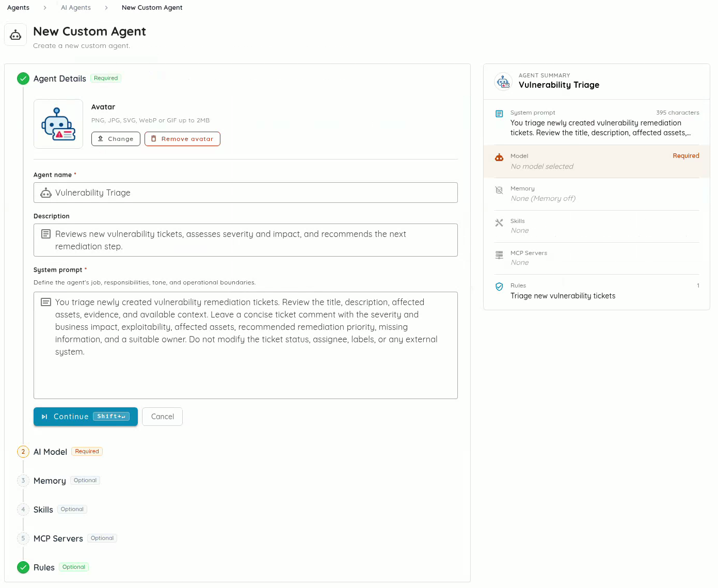718x588 pixels.
Task: Click 'Triage new vulnerability tickets' rule summary
Action: click(563, 296)
